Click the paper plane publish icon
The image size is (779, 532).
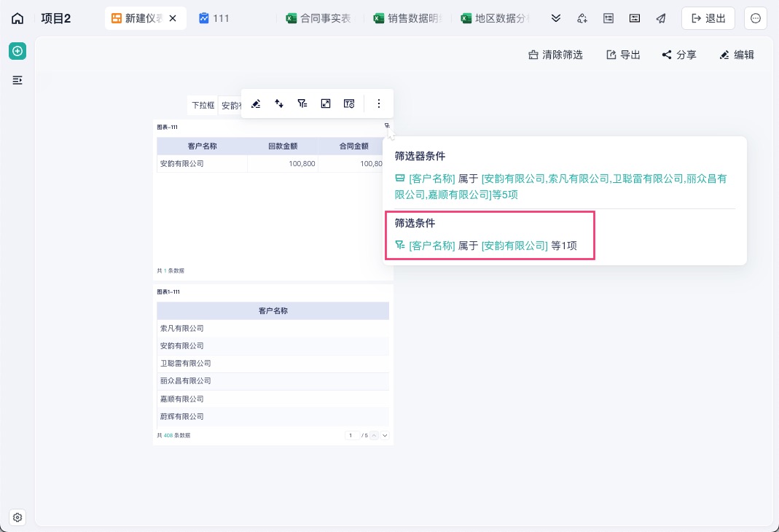coord(661,18)
